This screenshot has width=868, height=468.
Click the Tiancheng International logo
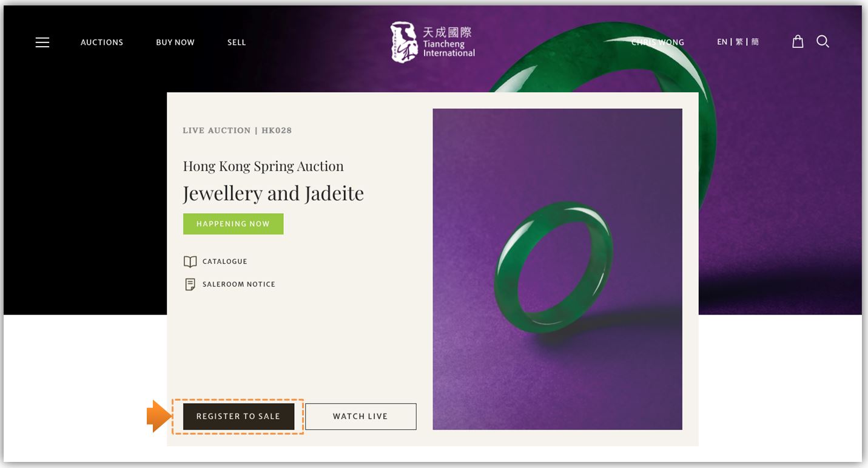(432, 42)
